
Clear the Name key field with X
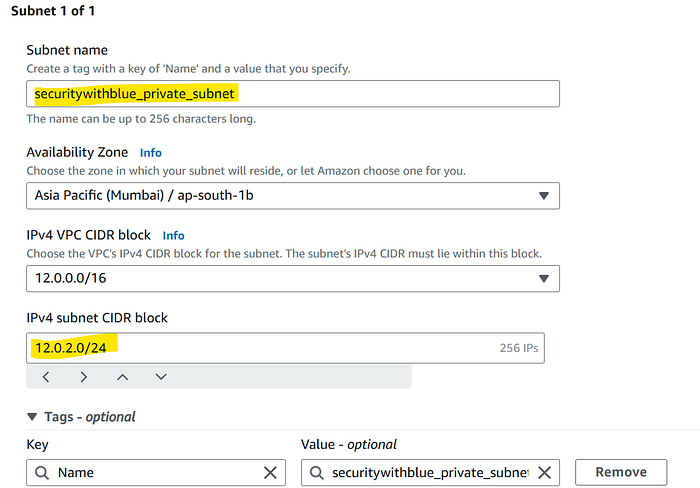[270, 472]
